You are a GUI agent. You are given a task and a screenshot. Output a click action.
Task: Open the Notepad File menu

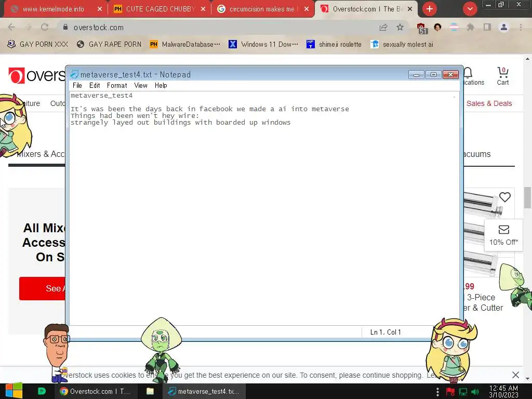[x=77, y=86]
